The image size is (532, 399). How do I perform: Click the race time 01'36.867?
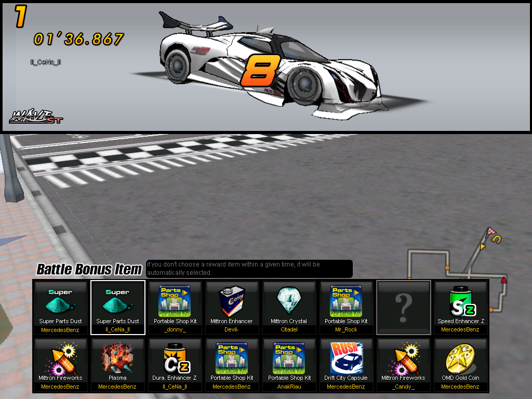(79, 39)
